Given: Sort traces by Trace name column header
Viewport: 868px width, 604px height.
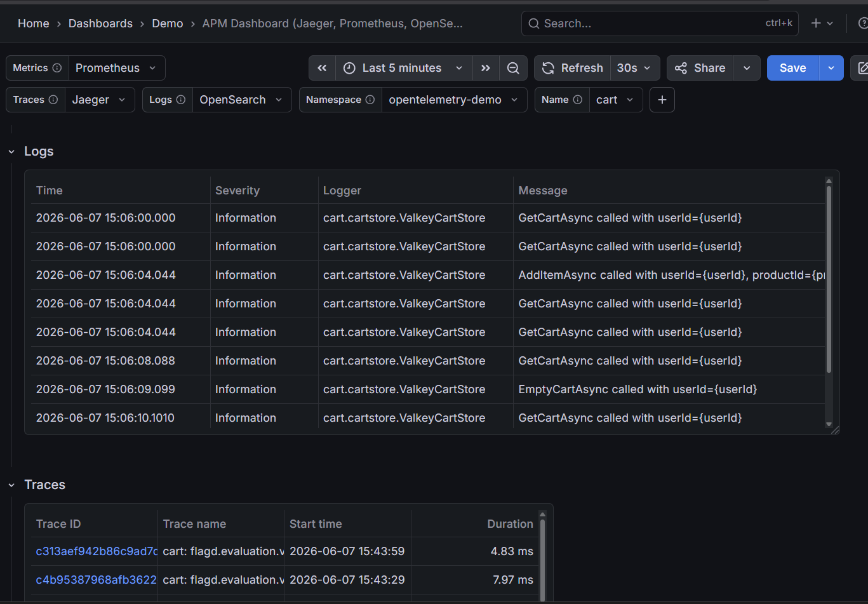Looking at the screenshot, I should click(194, 524).
